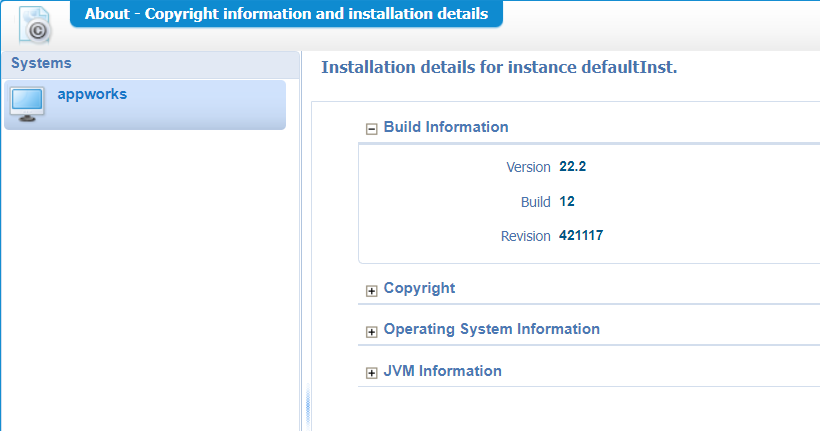
Task: Expand Operating System Information plus icon
Action: 372,331
